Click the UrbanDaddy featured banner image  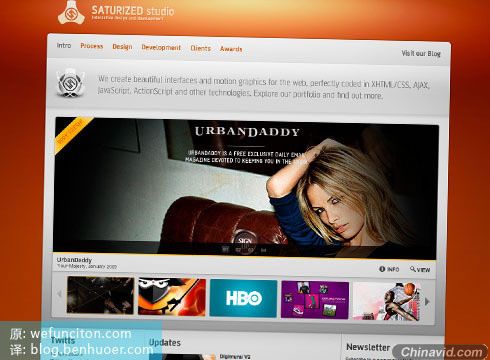245,188
